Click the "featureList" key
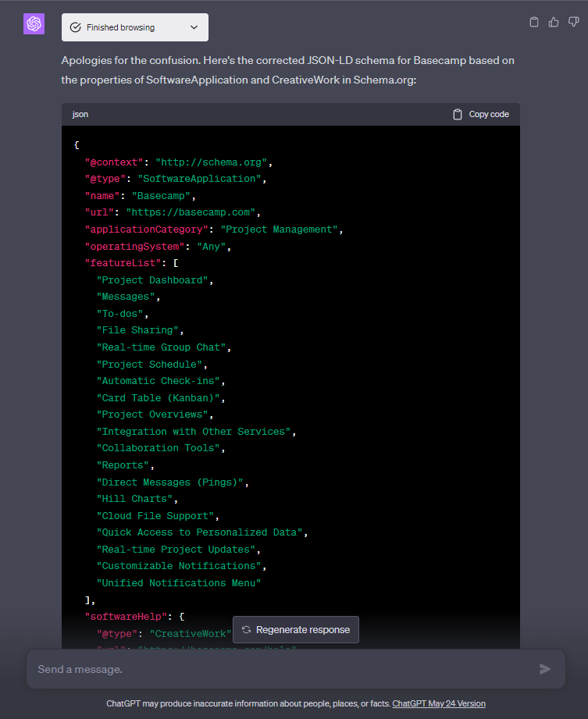The width and height of the screenshot is (588, 719). click(123, 263)
